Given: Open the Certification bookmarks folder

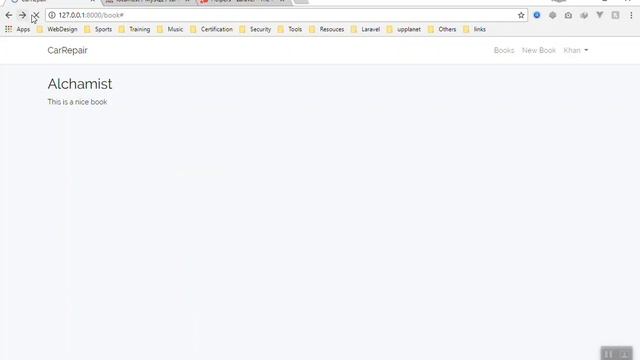Looking at the screenshot, I should [211, 29].
